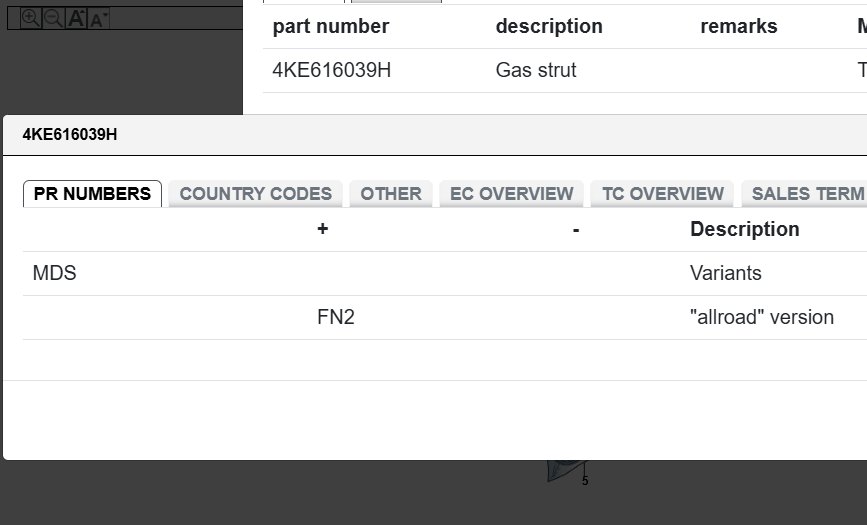
Task: Open the SALES TERM tab
Action: (806, 194)
